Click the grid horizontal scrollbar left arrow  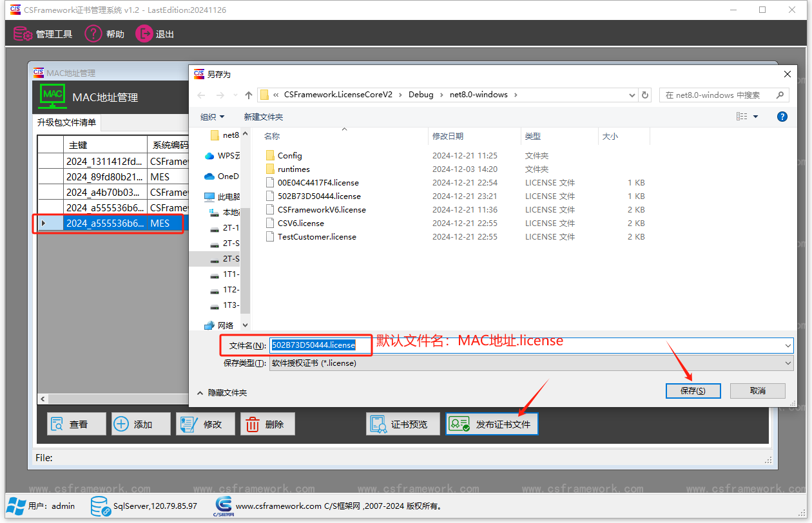click(43, 399)
